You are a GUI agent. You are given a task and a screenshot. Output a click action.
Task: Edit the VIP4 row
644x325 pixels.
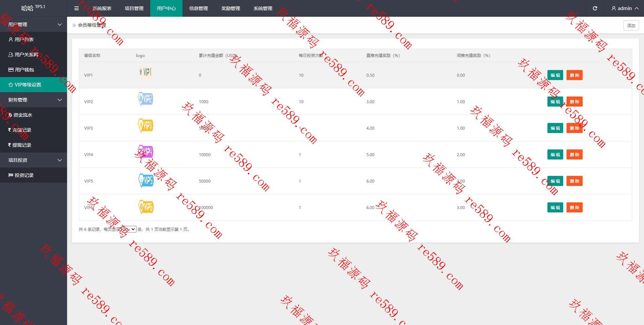(555, 154)
